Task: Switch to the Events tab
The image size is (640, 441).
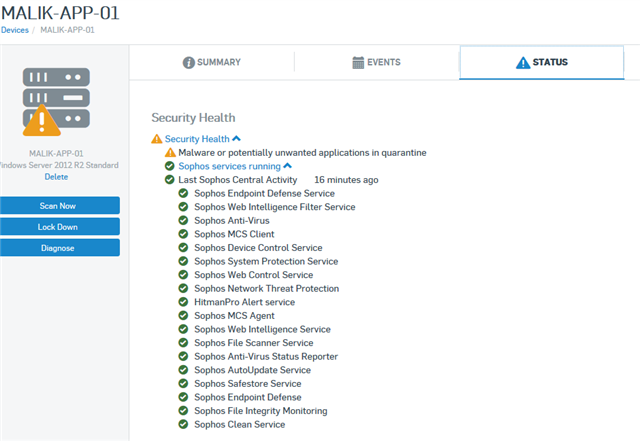Action: tap(376, 62)
